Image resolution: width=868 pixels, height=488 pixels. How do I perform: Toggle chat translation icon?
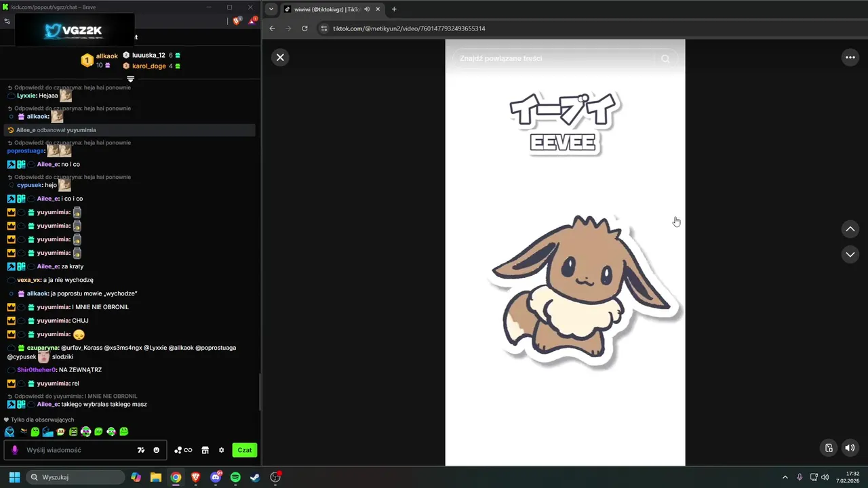click(x=141, y=450)
